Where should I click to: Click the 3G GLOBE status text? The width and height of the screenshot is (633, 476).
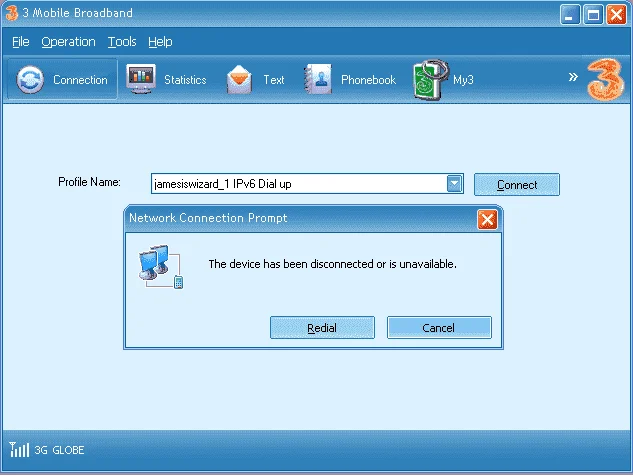coord(59,450)
